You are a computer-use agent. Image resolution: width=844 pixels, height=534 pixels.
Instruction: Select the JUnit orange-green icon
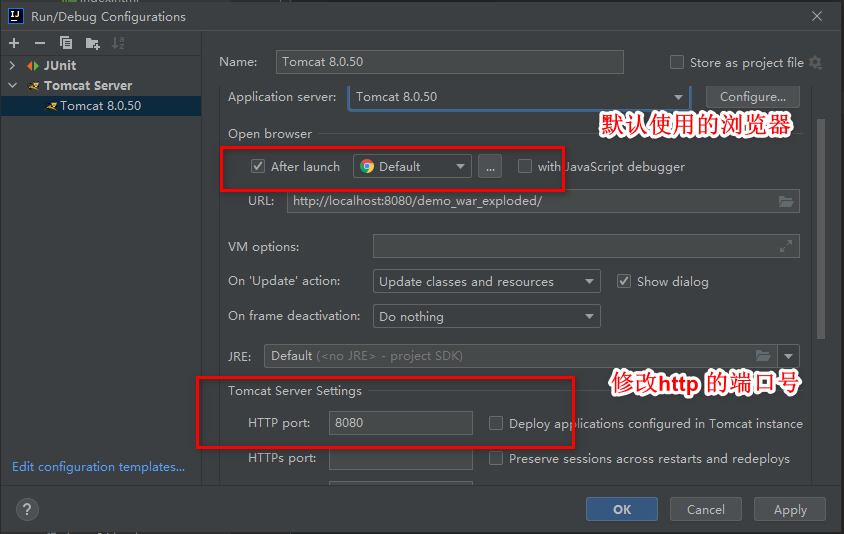pos(33,66)
